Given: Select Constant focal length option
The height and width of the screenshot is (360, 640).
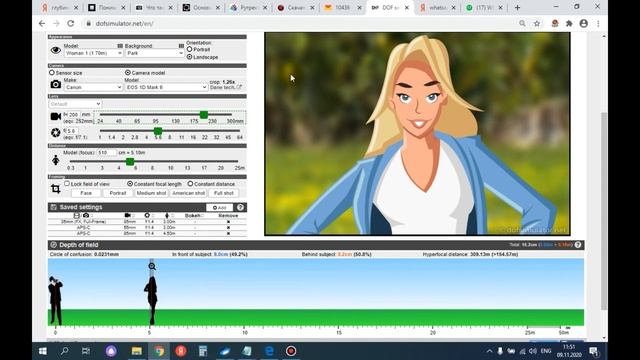Looking at the screenshot, I should (x=130, y=184).
